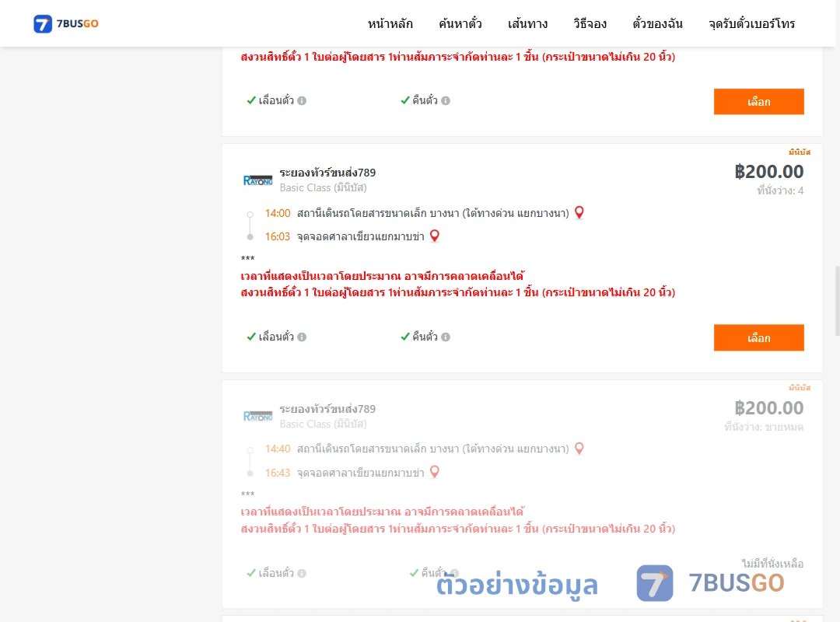Viewport: 840px width, 622px height.
Task: Click Rayong operator logo on 14:00 trip
Action: (x=257, y=180)
